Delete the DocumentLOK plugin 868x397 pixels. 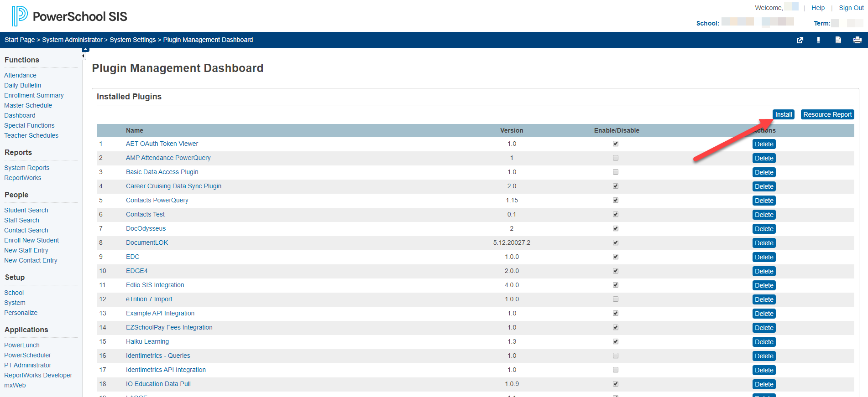[x=764, y=243]
